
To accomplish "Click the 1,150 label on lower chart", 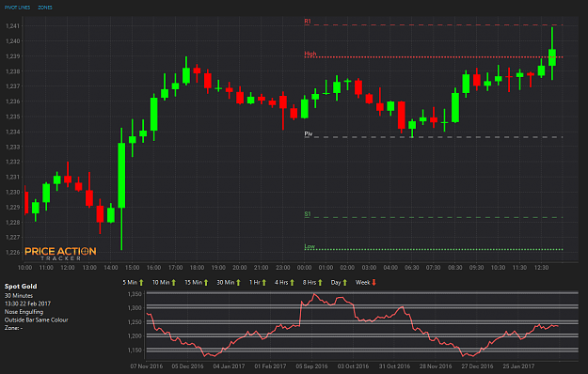I will 135,351.
